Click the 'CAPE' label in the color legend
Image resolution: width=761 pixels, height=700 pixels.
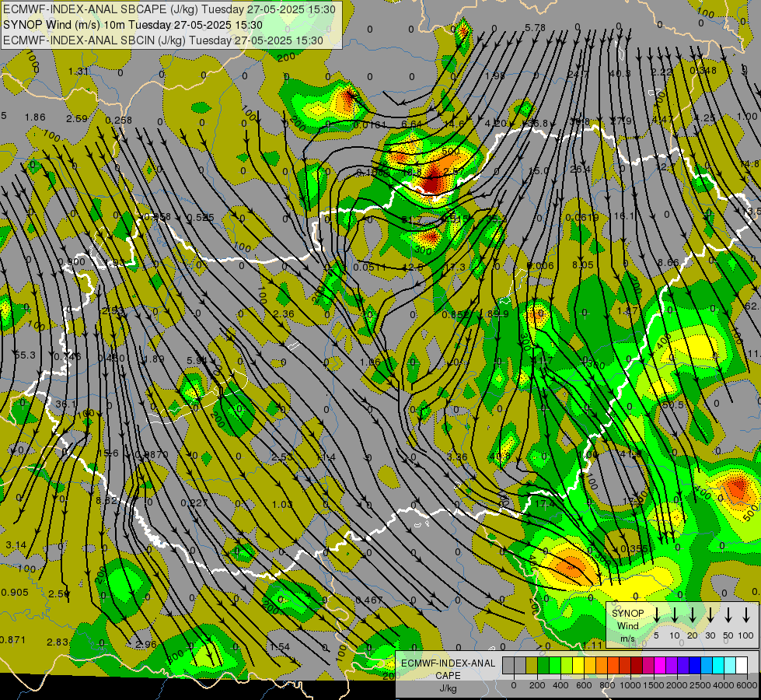click(448, 676)
